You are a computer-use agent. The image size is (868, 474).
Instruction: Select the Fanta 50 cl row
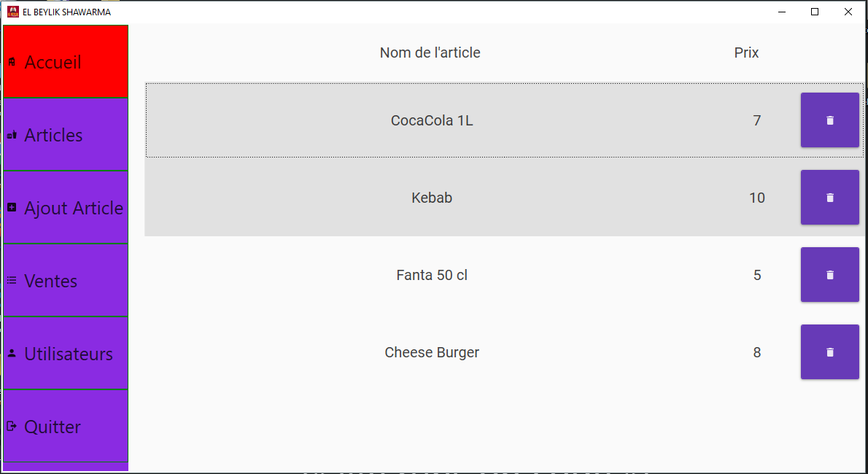click(432, 275)
